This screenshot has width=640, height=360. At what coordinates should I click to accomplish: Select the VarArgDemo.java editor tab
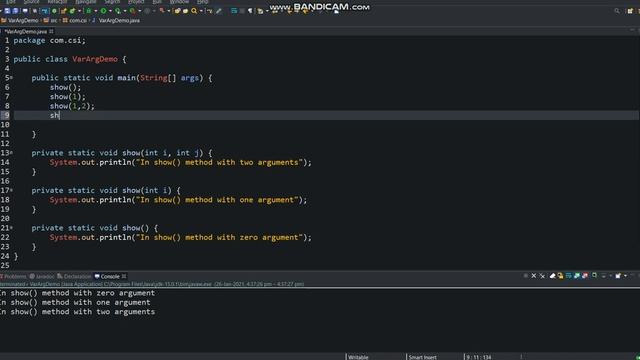(x=25, y=31)
